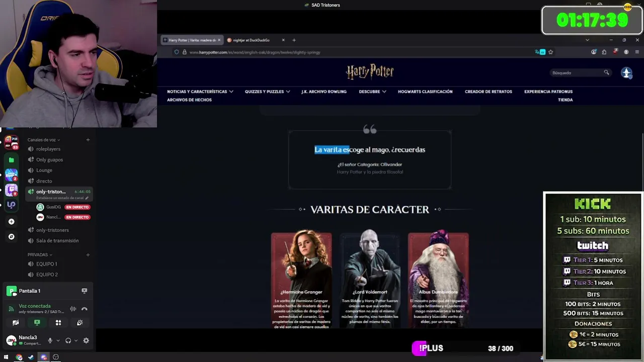Select GusiDG in voice channel
644x362 pixels.
click(63, 207)
